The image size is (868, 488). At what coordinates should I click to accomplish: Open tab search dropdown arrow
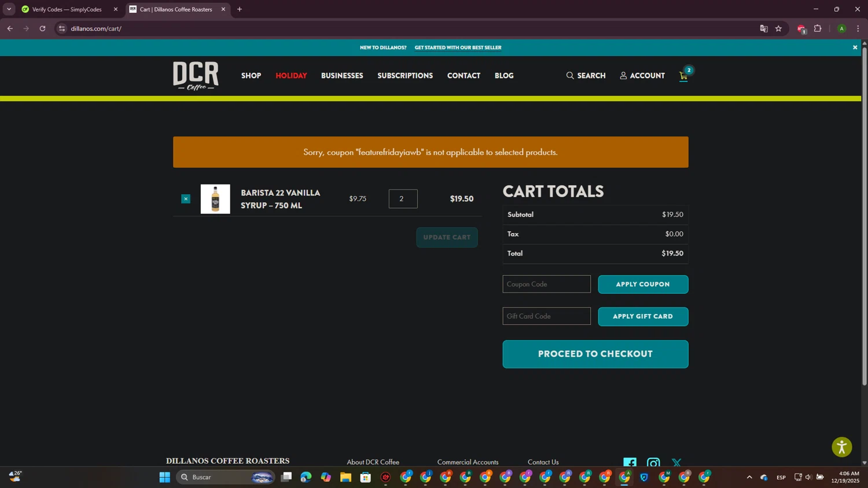(x=9, y=9)
